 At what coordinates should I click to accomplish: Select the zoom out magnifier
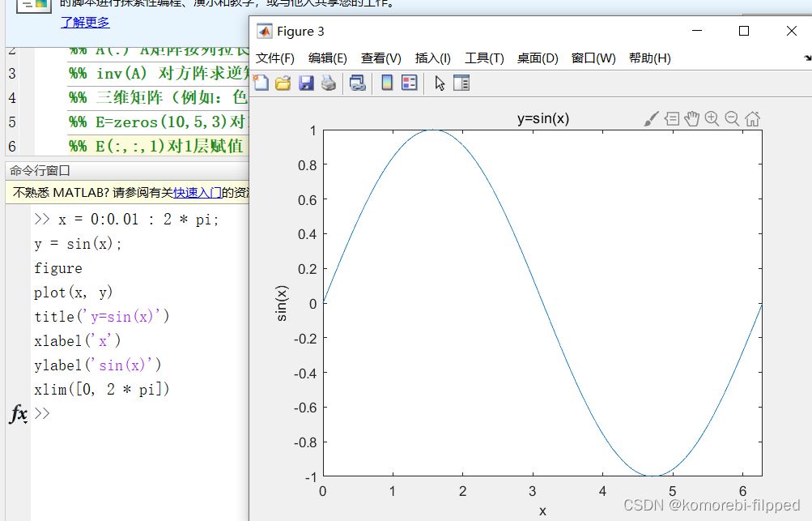[x=732, y=119]
